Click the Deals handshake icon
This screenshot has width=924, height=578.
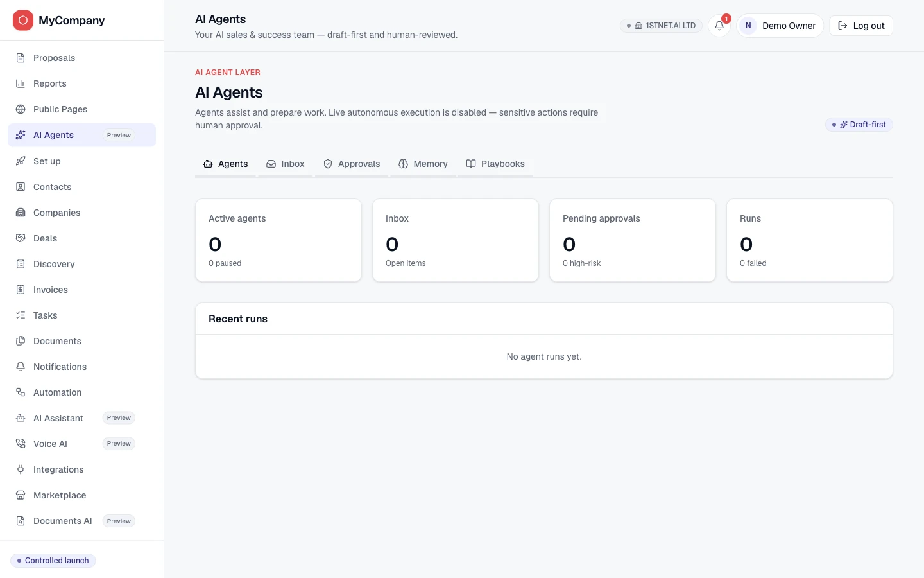(x=21, y=238)
